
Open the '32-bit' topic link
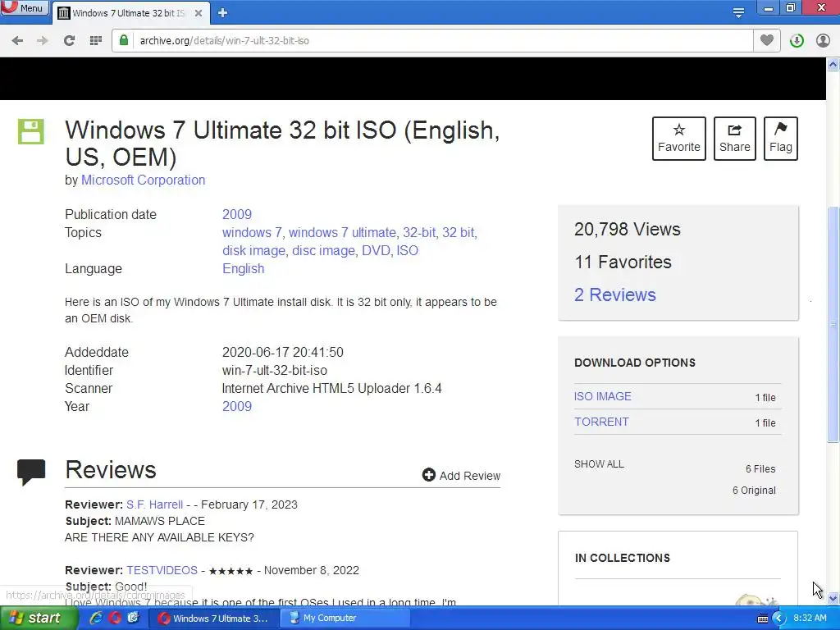coord(419,232)
